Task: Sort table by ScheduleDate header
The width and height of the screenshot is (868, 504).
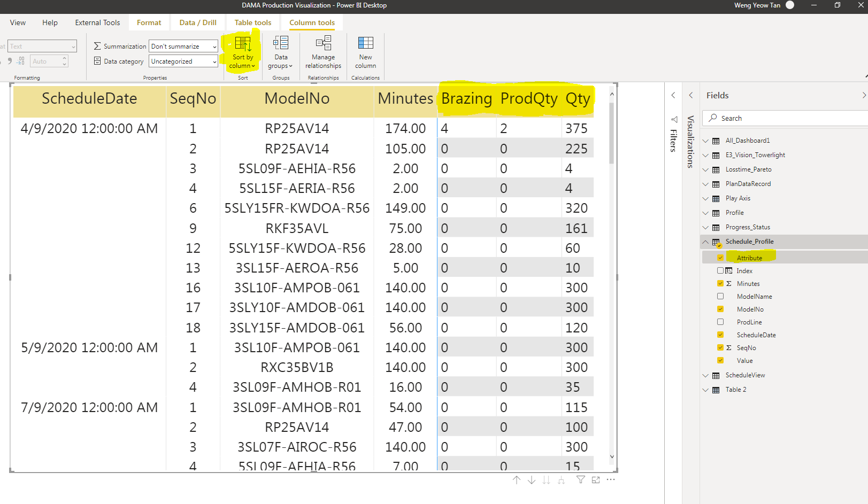Action: [89, 98]
